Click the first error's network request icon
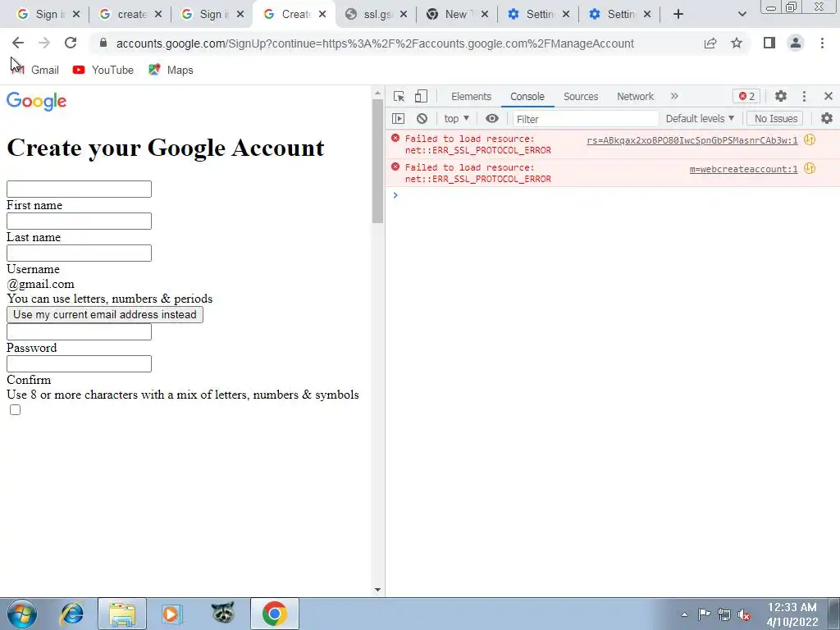The width and height of the screenshot is (840, 630). (x=810, y=139)
